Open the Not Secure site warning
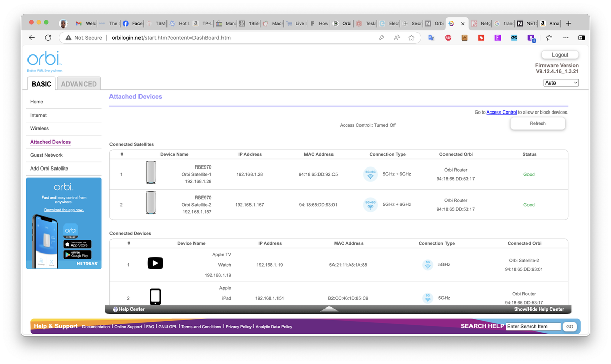611x364 pixels. (x=83, y=38)
